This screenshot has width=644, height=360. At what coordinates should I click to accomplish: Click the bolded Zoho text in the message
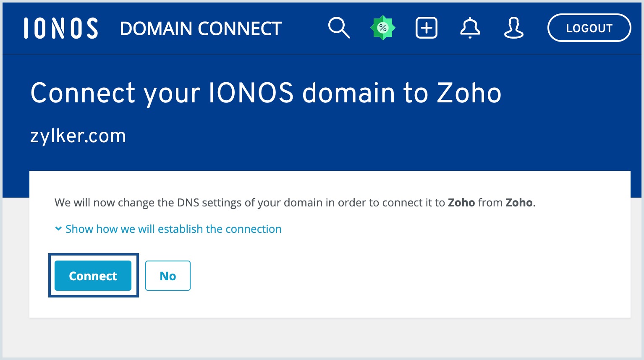pos(461,202)
